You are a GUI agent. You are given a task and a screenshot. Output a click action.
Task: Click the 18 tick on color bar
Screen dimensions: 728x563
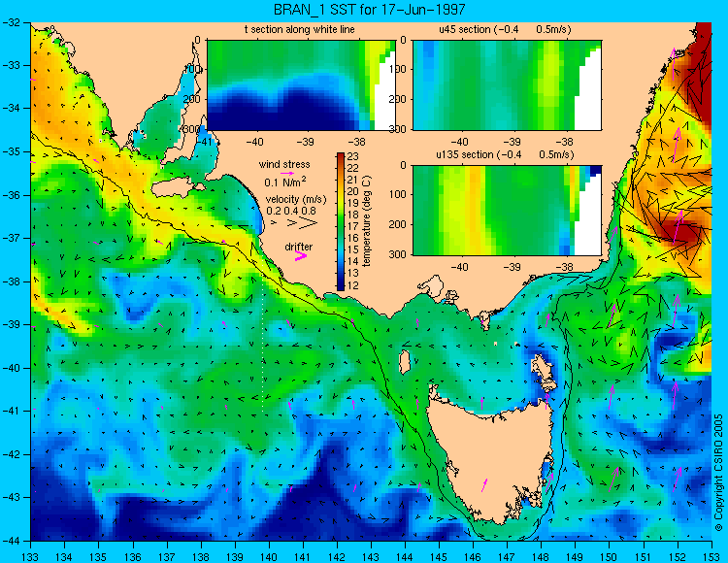[353, 215]
